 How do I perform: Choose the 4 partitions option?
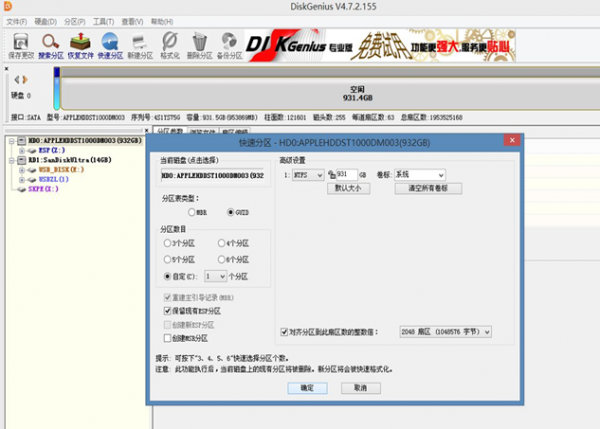(221, 243)
